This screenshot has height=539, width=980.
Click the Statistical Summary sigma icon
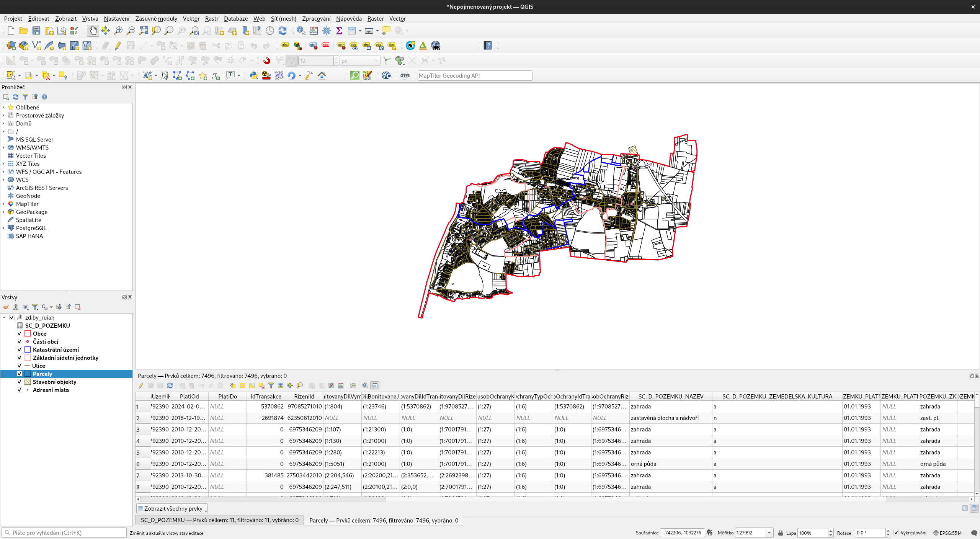pyautogui.click(x=339, y=31)
